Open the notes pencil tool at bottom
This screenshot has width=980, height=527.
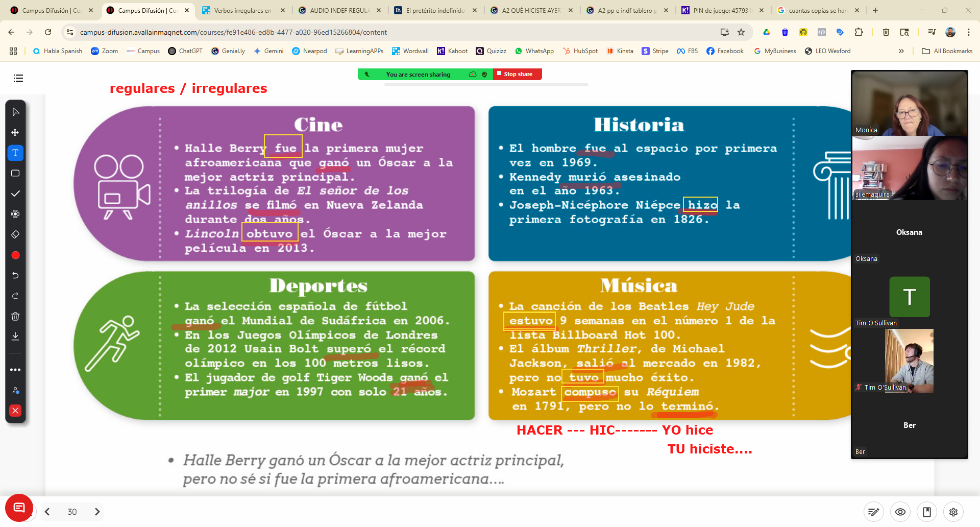click(874, 512)
